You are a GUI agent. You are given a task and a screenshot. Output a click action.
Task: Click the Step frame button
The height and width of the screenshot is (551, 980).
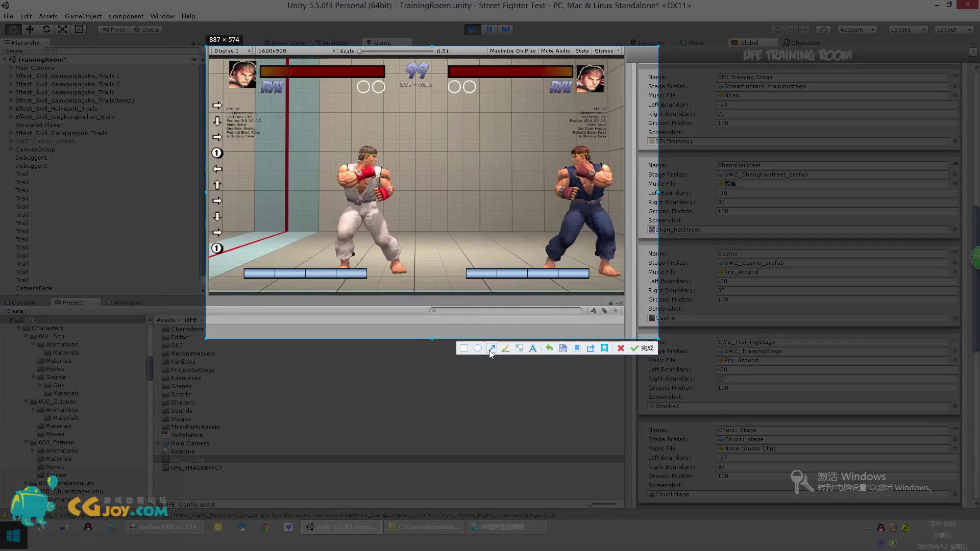click(x=505, y=30)
